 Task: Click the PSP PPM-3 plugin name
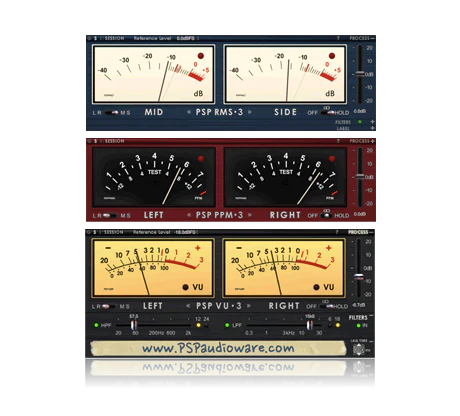219,215
